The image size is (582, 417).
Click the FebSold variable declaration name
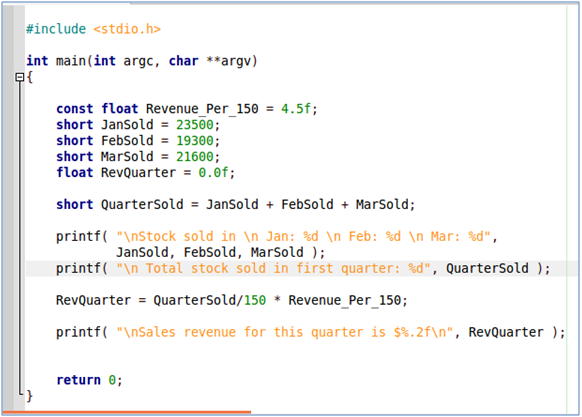[127, 141]
